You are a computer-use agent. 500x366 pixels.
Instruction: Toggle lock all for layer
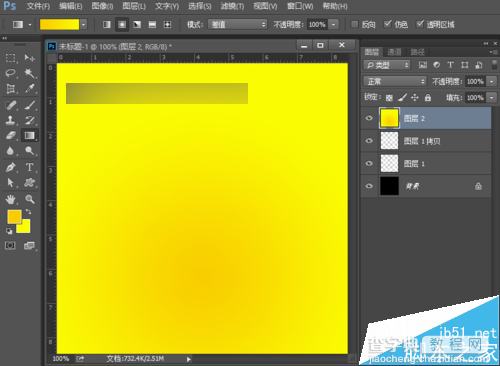click(x=428, y=98)
